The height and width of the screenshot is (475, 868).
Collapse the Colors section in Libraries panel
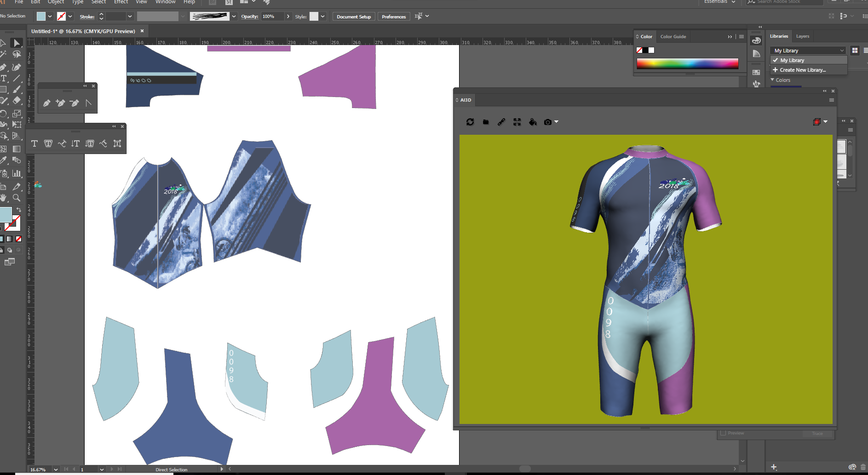coord(773,80)
